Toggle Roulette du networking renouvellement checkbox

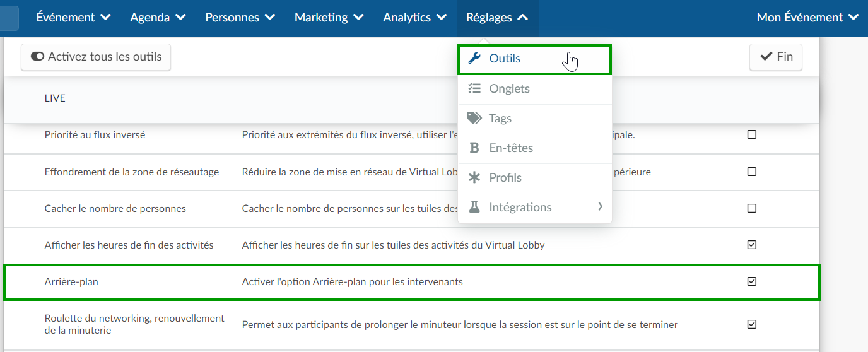pos(751,324)
